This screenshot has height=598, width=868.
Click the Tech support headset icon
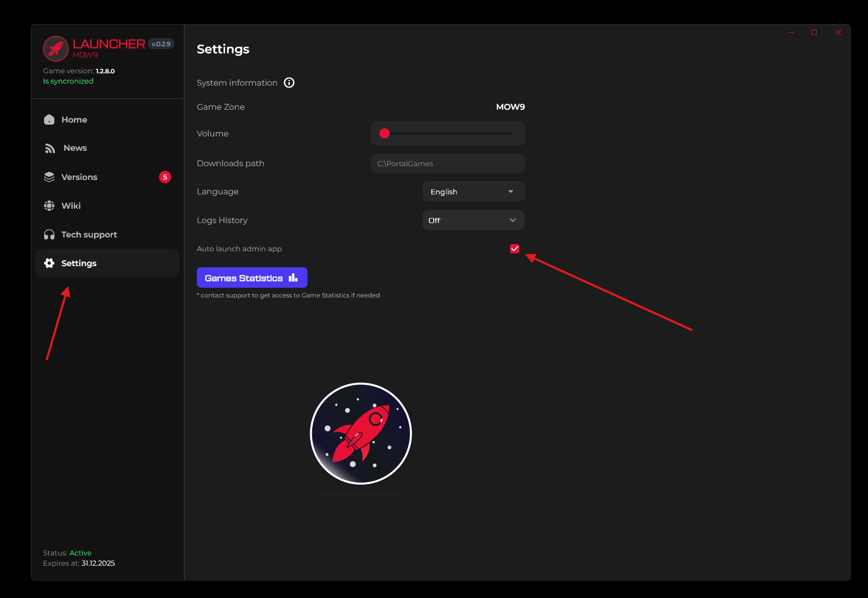coord(49,234)
